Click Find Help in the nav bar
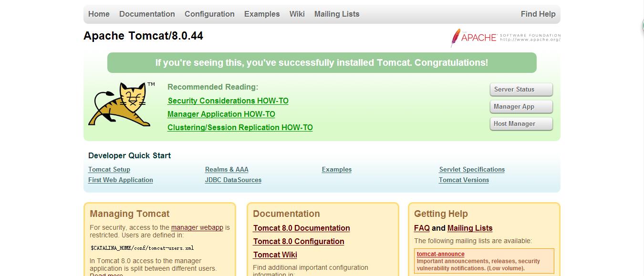 [538, 14]
